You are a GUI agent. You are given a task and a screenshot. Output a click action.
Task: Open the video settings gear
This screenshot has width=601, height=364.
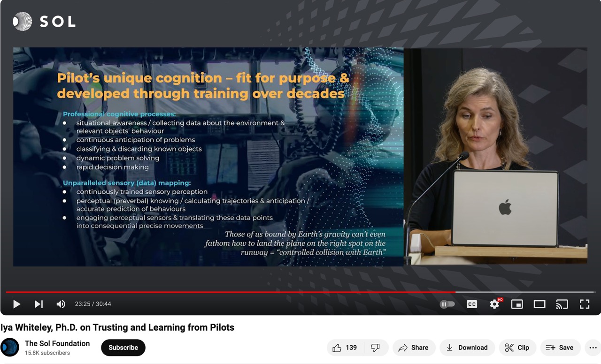tap(494, 304)
